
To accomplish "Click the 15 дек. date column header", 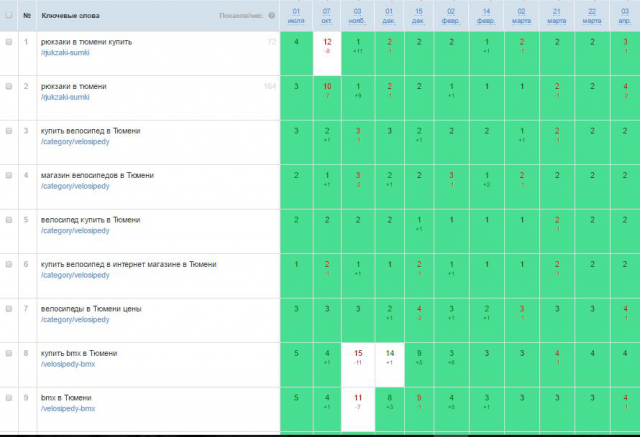I will coord(418,16).
